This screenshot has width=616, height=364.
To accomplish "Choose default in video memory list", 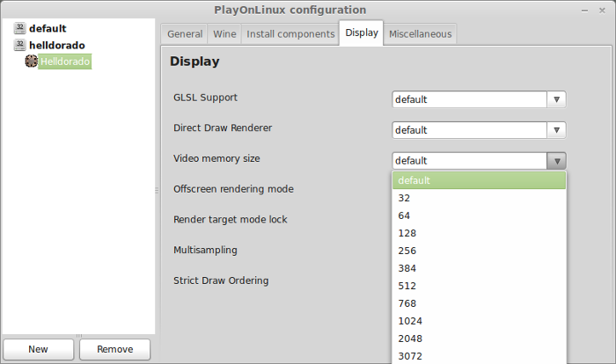I will (x=479, y=180).
